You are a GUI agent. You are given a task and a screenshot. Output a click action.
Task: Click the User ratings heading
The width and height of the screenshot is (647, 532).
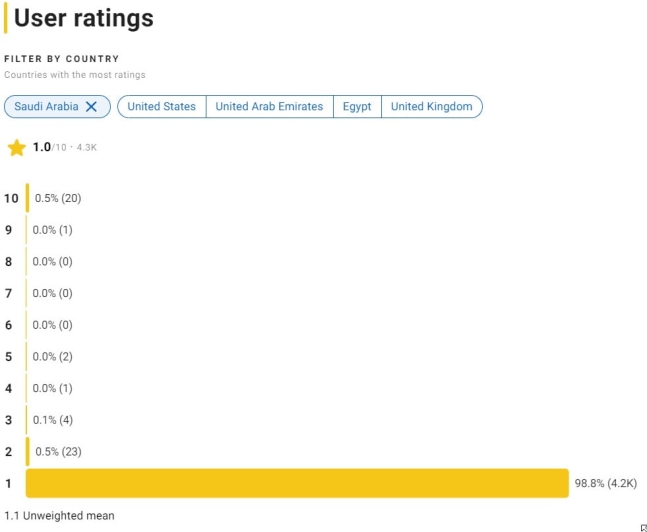(84, 18)
